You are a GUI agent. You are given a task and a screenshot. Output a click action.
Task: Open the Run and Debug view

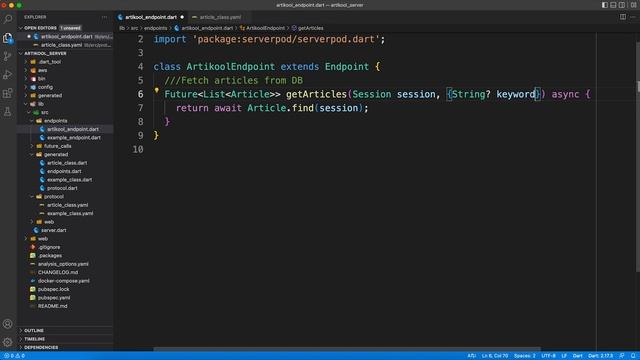7,75
